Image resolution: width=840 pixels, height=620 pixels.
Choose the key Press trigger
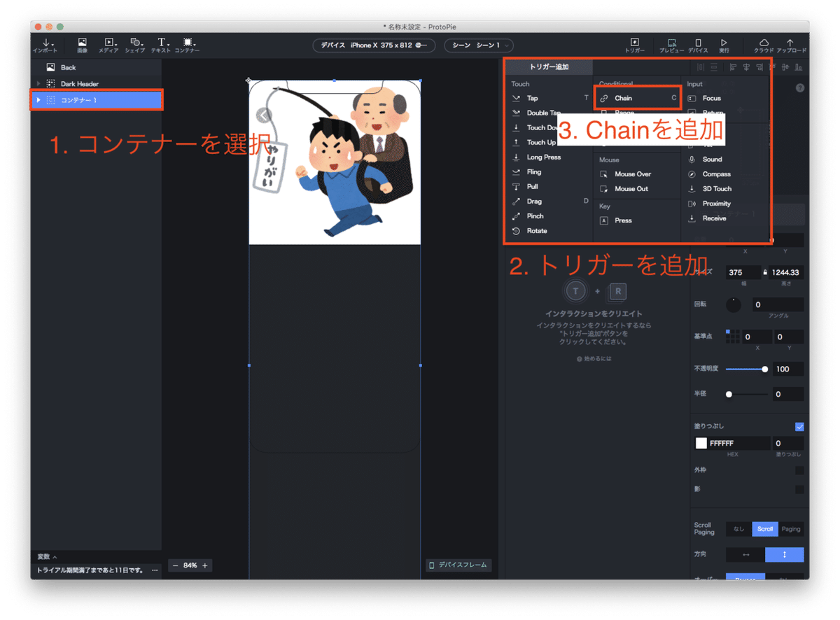click(x=623, y=220)
